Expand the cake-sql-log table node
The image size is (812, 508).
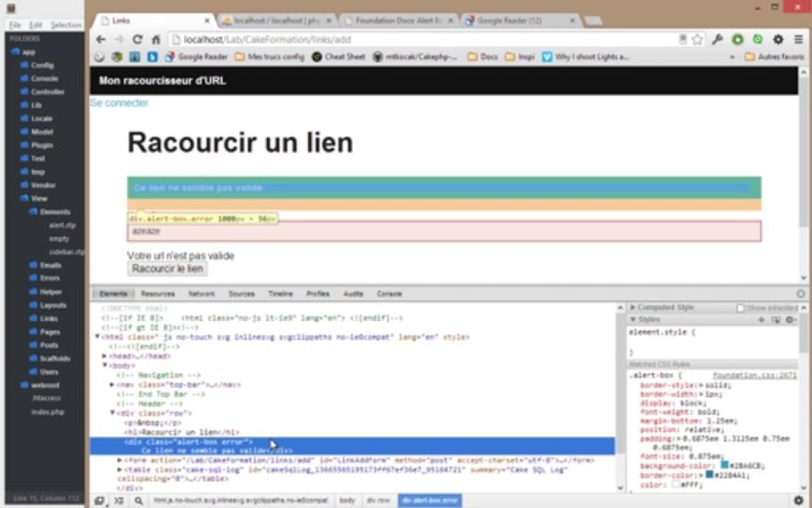pos(120,470)
